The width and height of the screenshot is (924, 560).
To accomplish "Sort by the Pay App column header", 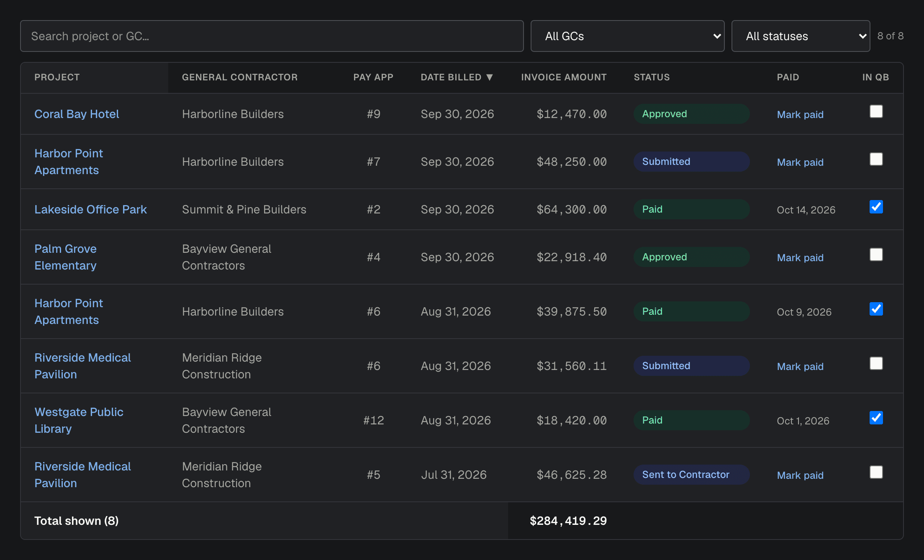I will (x=373, y=77).
